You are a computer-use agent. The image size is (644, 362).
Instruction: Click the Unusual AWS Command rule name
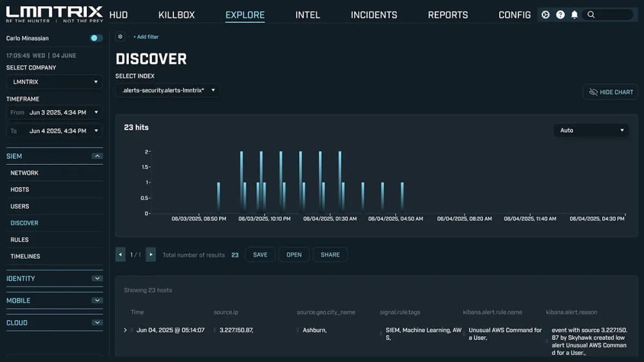pyautogui.click(x=505, y=334)
